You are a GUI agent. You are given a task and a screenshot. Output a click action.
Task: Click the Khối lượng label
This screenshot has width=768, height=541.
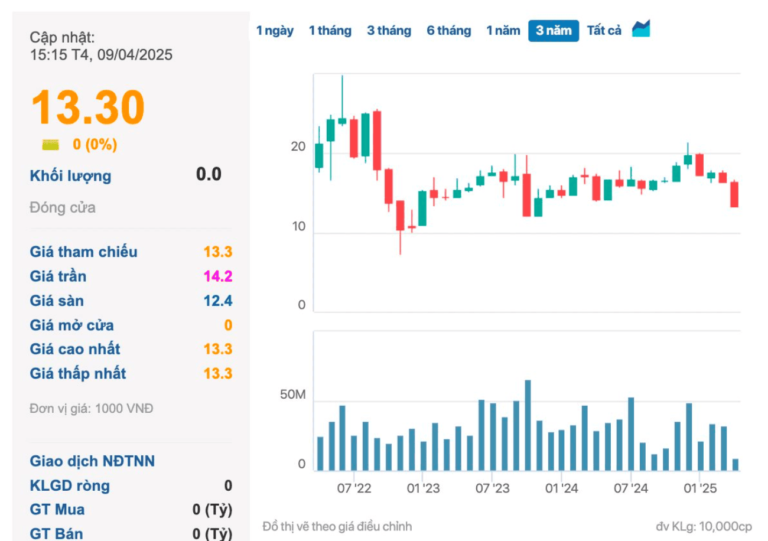tap(71, 176)
